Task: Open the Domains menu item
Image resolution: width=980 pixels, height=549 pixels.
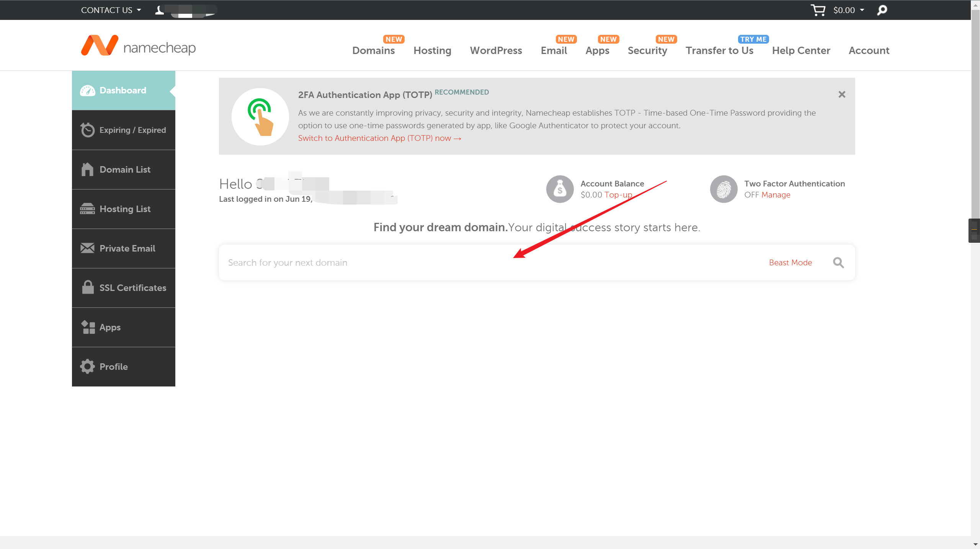Action: click(x=374, y=51)
